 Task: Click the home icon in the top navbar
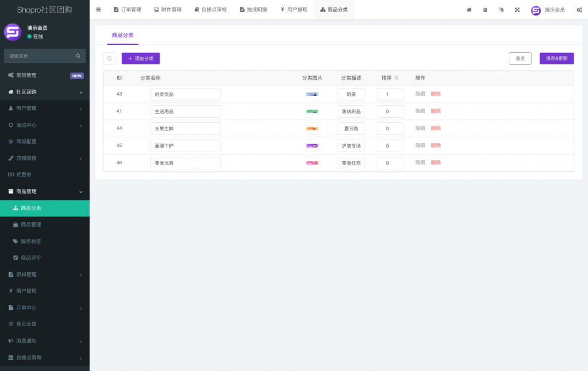[x=469, y=10]
